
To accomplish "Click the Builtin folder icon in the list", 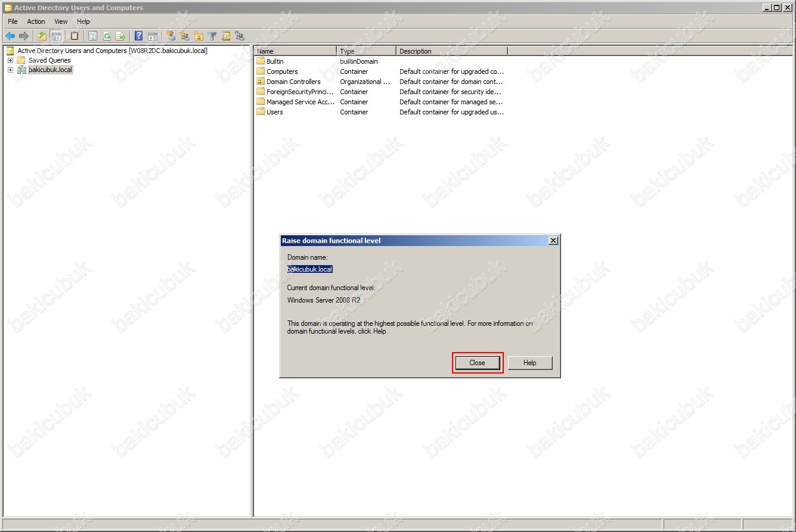I will tap(261, 61).
